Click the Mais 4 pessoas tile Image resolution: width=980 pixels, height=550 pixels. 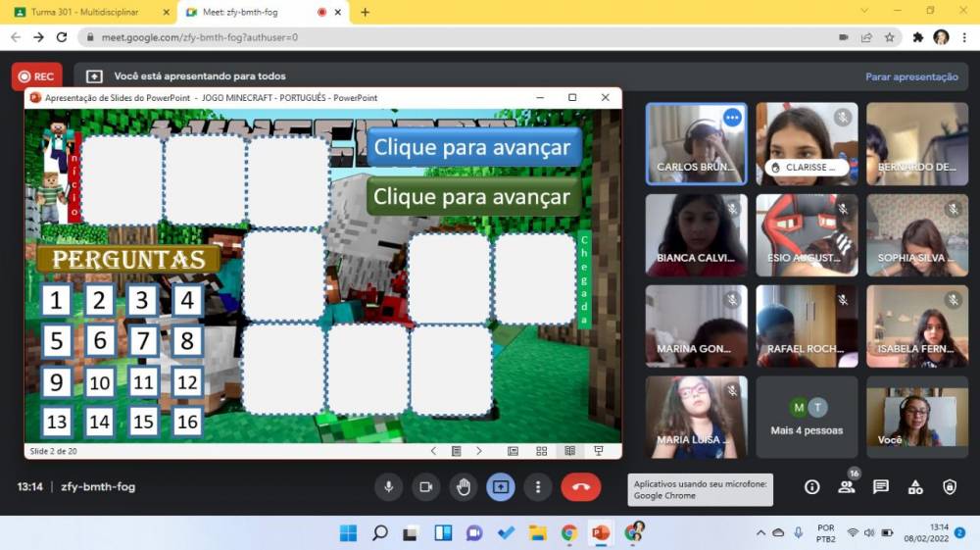[x=807, y=417]
